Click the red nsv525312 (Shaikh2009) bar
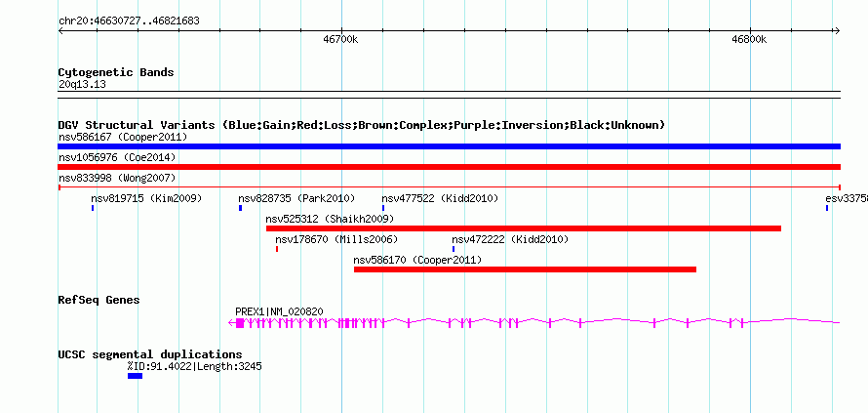Screen dimensions: 868x413 [524, 228]
